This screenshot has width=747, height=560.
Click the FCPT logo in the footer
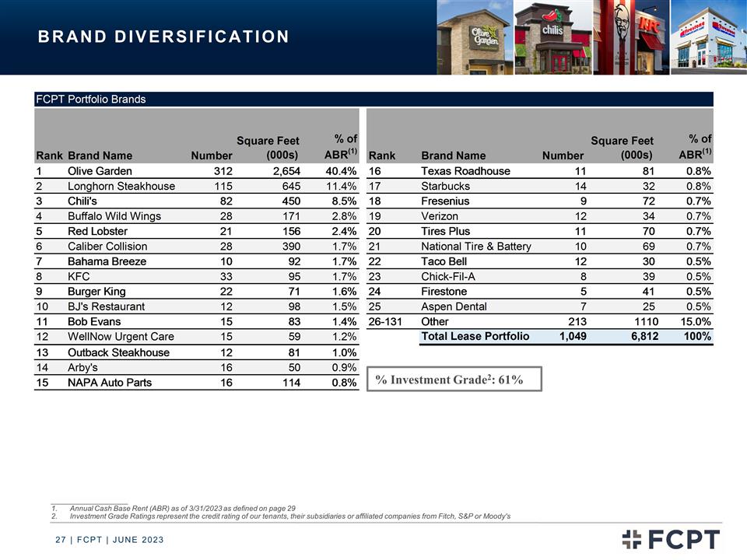pyautogui.click(x=671, y=540)
